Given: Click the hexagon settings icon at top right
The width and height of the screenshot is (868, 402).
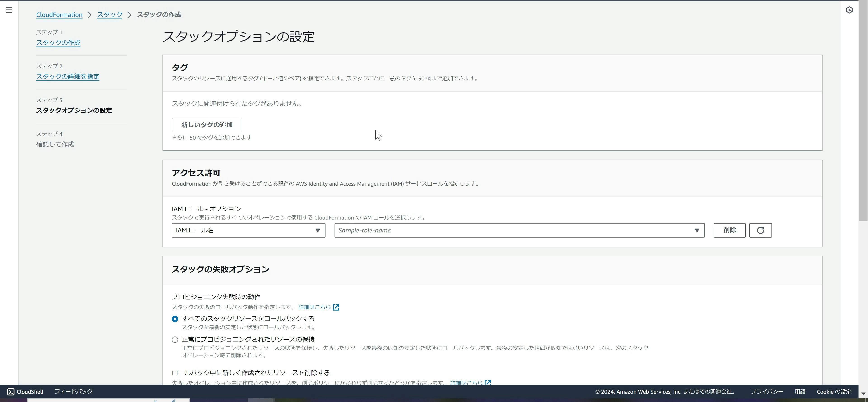Looking at the screenshot, I should (x=849, y=10).
